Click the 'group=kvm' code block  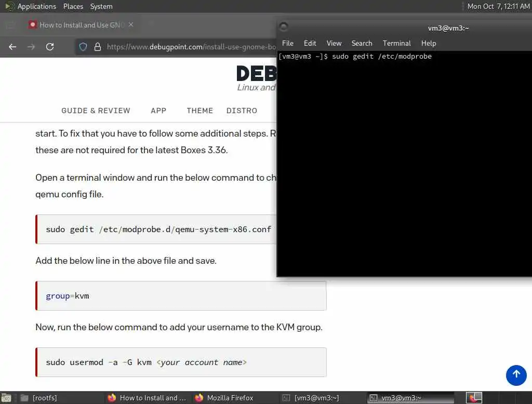click(181, 296)
